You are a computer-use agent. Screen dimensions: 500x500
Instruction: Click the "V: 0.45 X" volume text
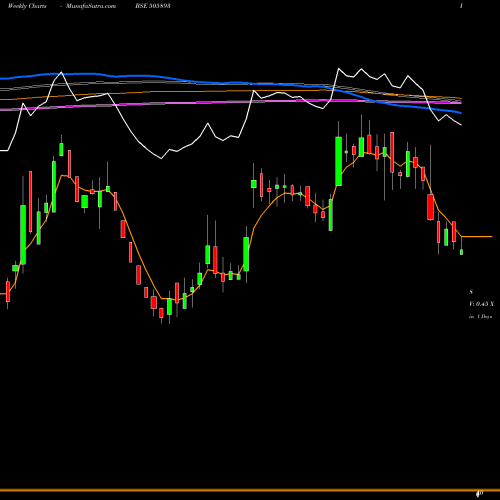coord(481,304)
